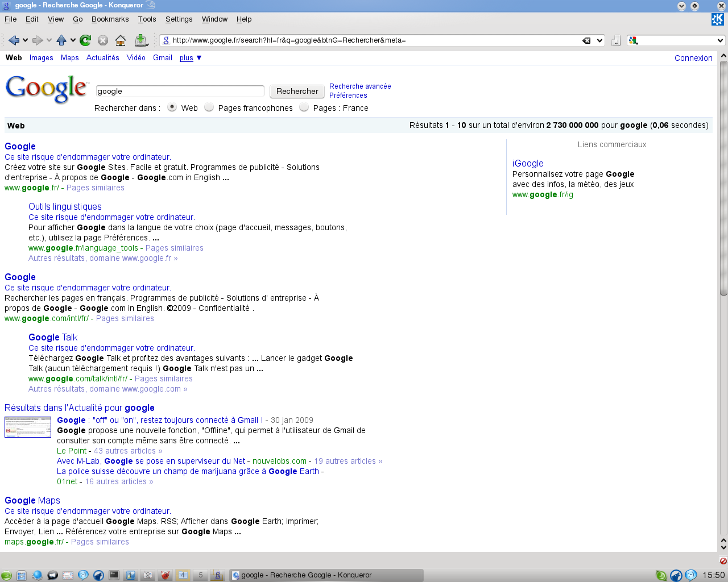
Task: Switch to virtual desktop 1 in the pager
Action: tap(130, 575)
